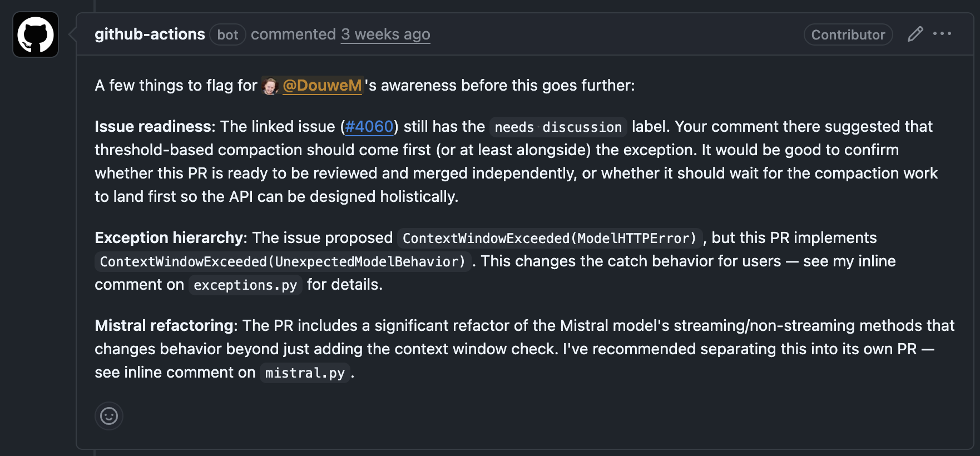This screenshot has height=456, width=980.
Task: Click the 'bot' badge next to github-actions
Action: pos(227,34)
